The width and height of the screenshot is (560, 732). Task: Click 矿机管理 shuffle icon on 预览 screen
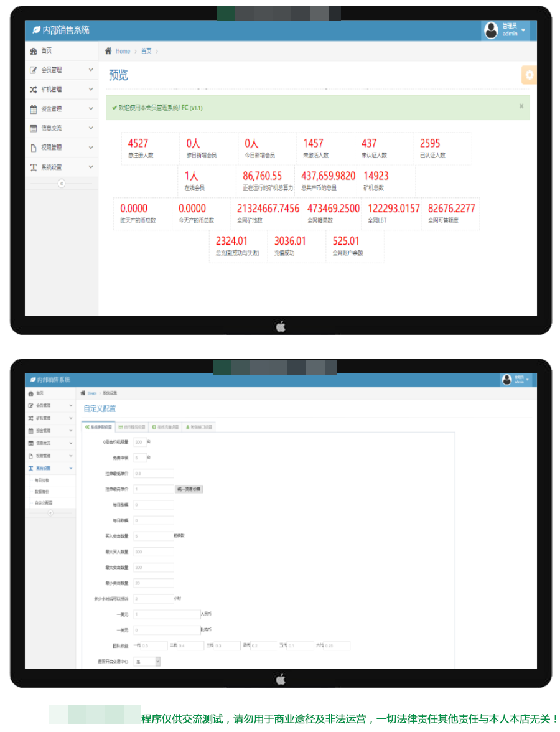[x=33, y=90]
